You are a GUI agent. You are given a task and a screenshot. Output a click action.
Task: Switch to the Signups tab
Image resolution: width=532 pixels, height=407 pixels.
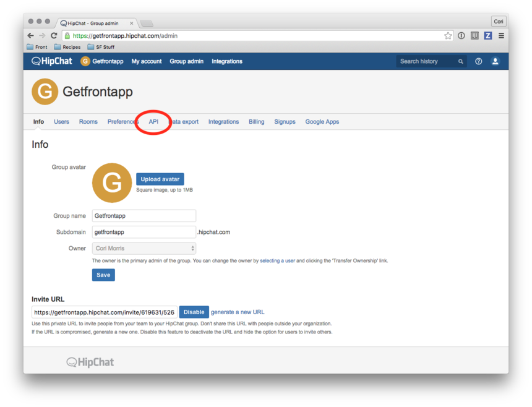coord(285,121)
